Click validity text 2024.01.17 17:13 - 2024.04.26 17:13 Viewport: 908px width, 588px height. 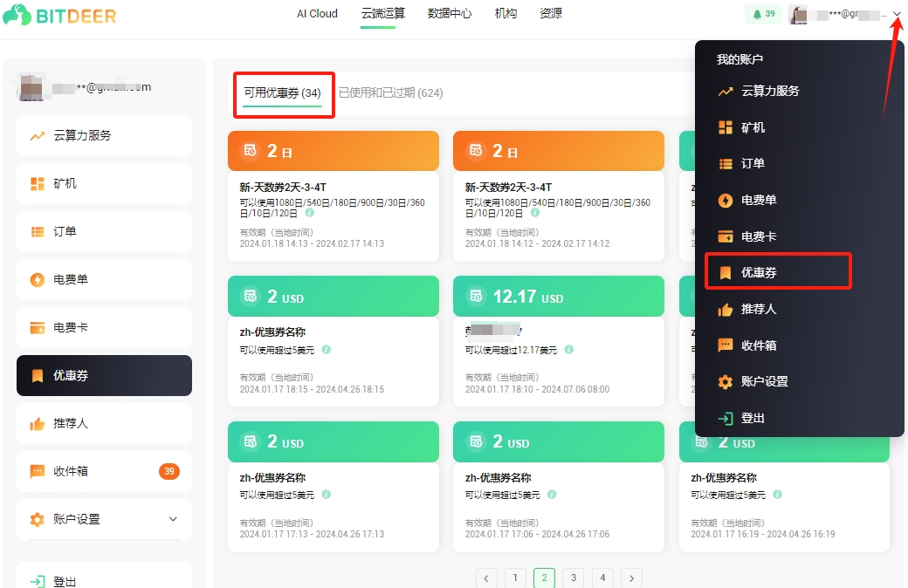point(312,534)
